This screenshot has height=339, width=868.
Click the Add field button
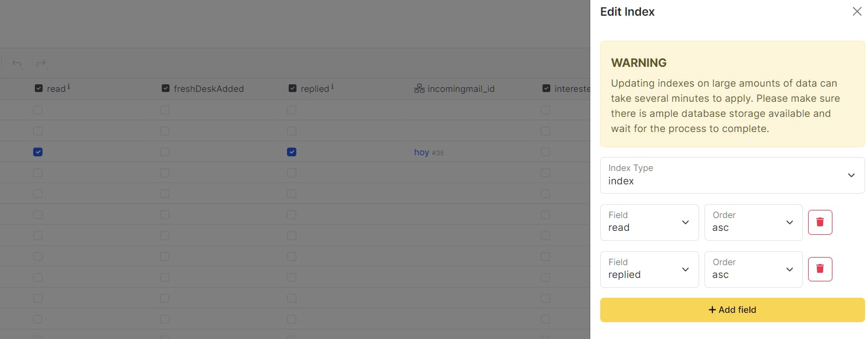(x=732, y=310)
